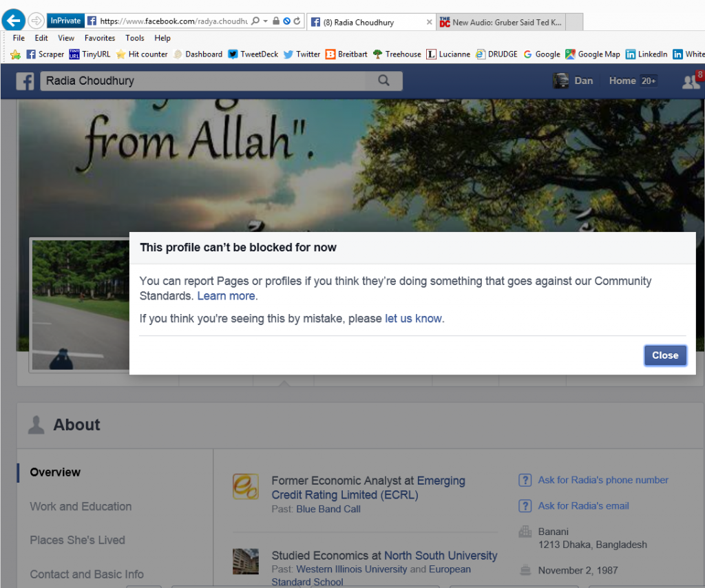Image resolution: width=705 pixels, height=588 pixels.
Task: Open the Blue Band Call link
Action: click(x=328, y=510)
